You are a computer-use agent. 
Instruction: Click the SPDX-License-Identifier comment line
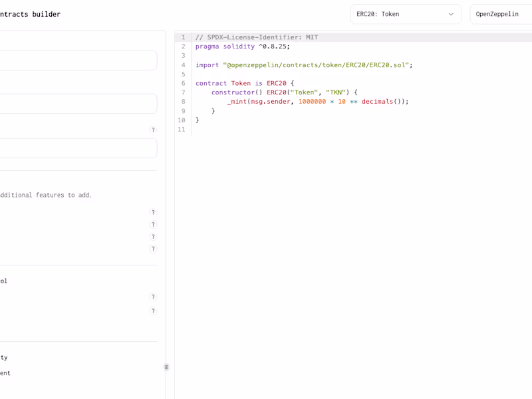(x=257, y=37)
